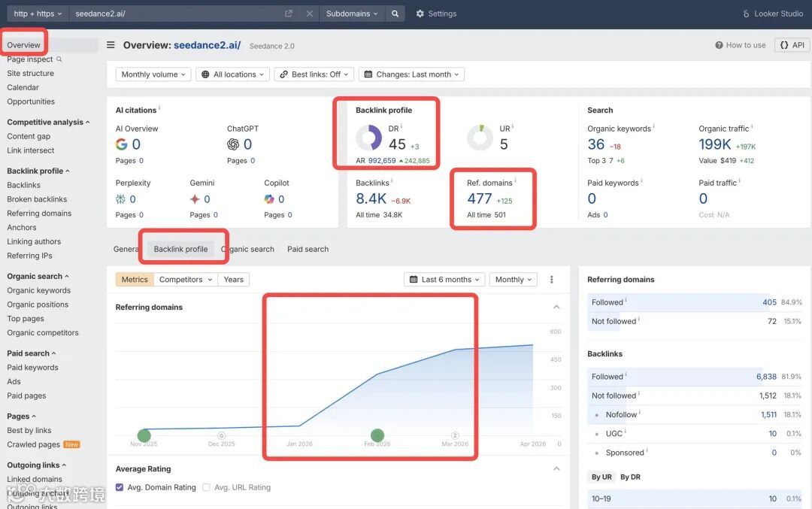Clear the URL with the X icon

[x=309, y=14]
